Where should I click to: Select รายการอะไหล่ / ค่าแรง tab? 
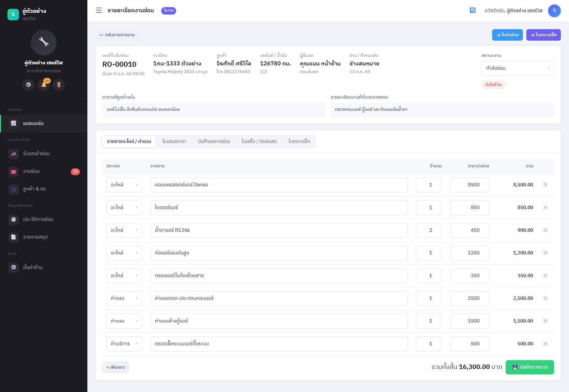129,142
